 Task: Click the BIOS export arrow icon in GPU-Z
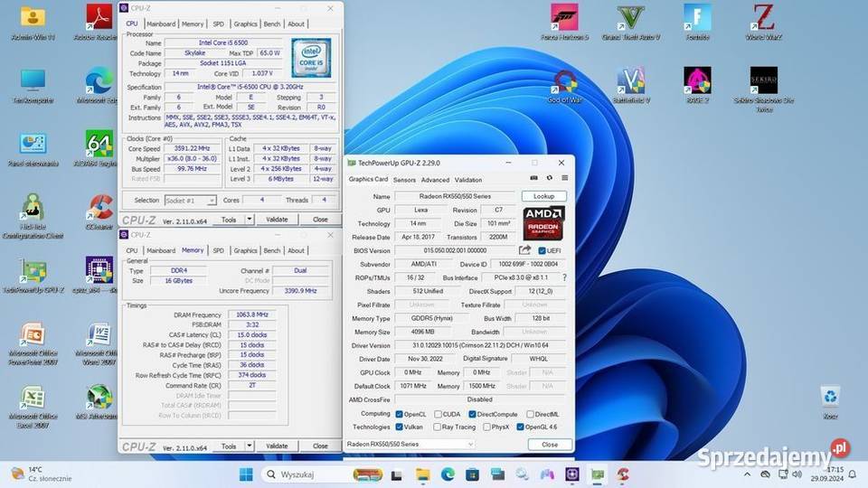pyautogui.click(x=524, y=250)
